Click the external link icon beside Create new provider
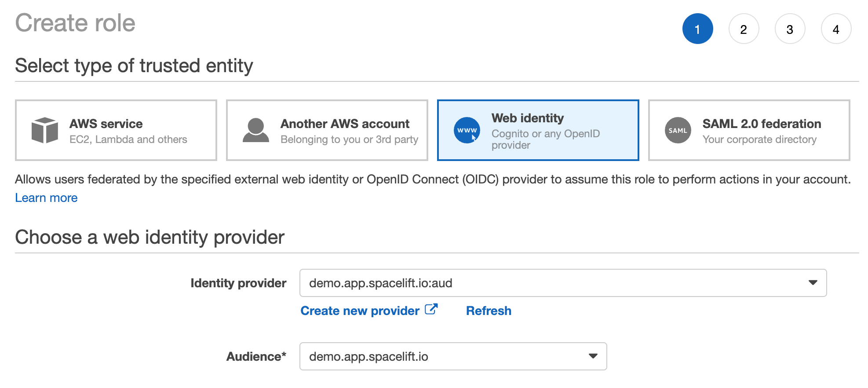Screen dimensions: 868x388 (x=431, y=310)
